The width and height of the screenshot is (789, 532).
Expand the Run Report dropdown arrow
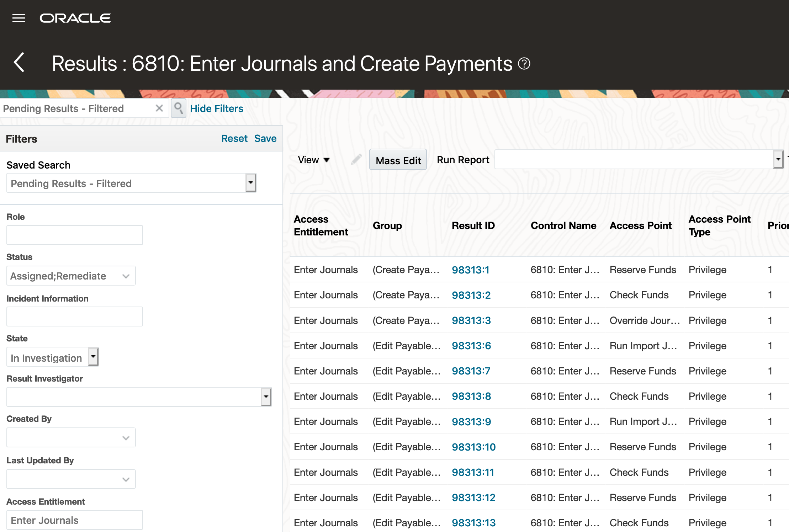[x=778, y=159]
